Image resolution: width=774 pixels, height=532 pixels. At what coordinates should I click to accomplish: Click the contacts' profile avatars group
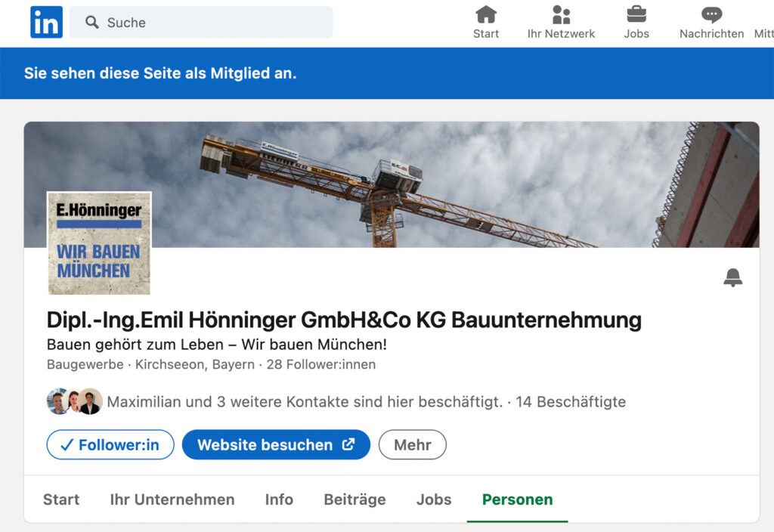pyautogui.click(x=75, y=401)
